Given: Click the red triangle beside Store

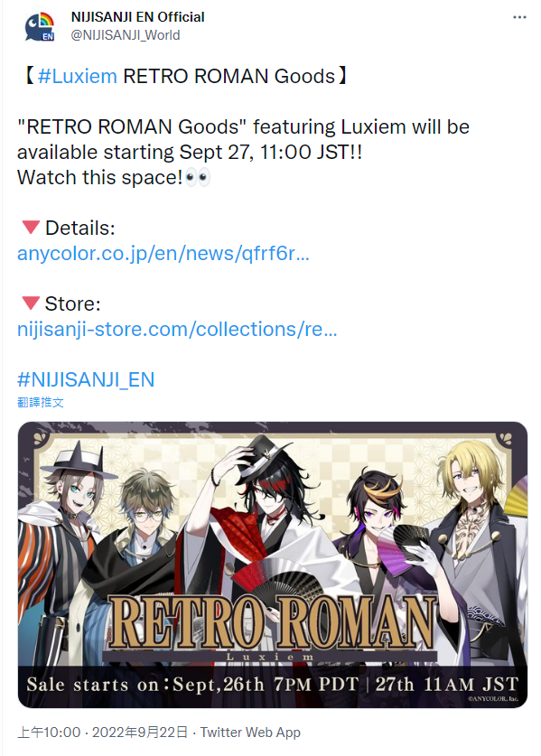Looking at the screenshot, I should (x=31, y=303).
